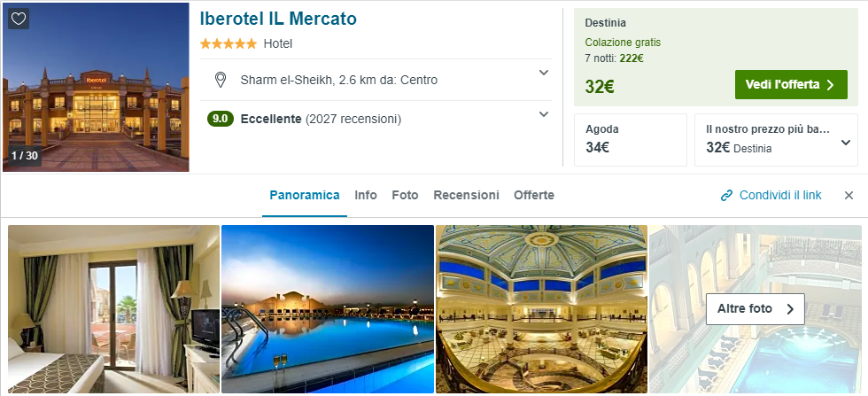Open the lowest price dropdown arrow

click(x=845, y=143)
